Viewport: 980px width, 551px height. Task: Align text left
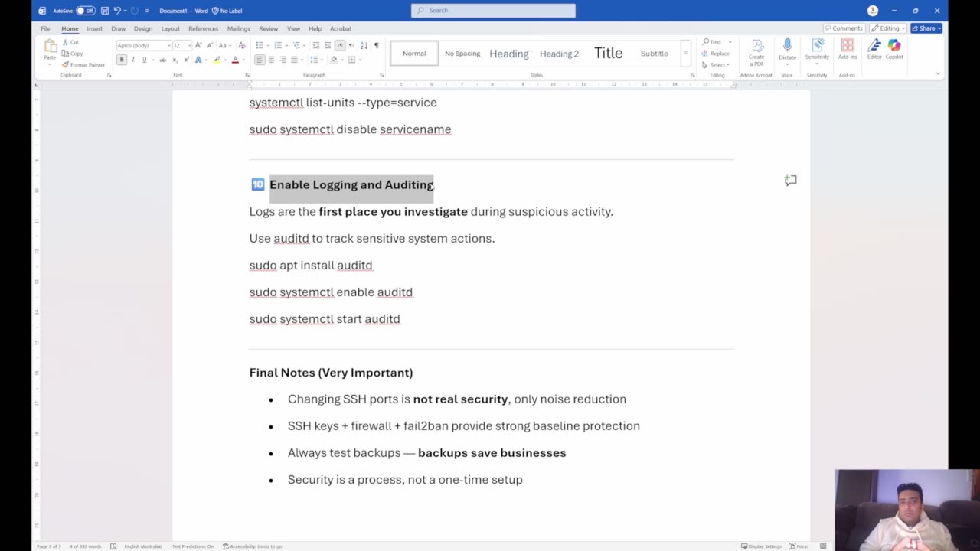click(x=260, y=60)
